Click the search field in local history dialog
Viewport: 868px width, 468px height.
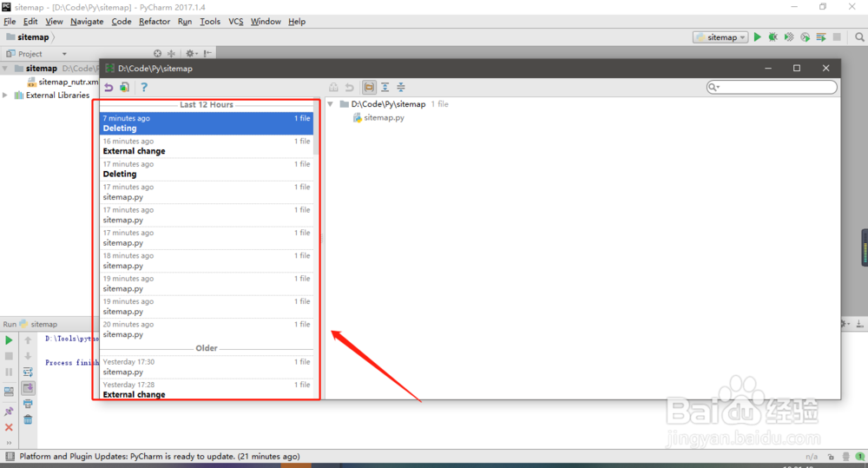(x=772, y=87)
